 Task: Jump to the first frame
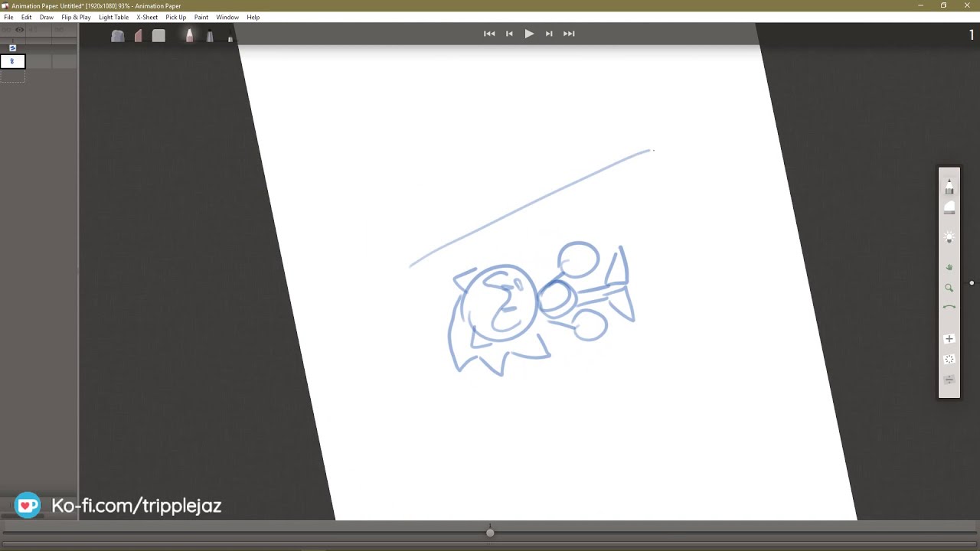click(489, 34)
